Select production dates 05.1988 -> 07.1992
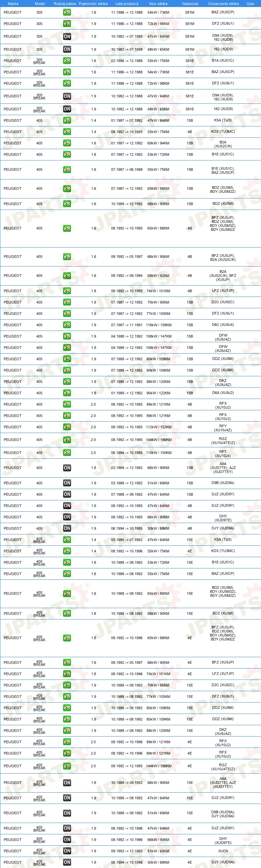Screen dimensions: 261x868 [127, 540]
